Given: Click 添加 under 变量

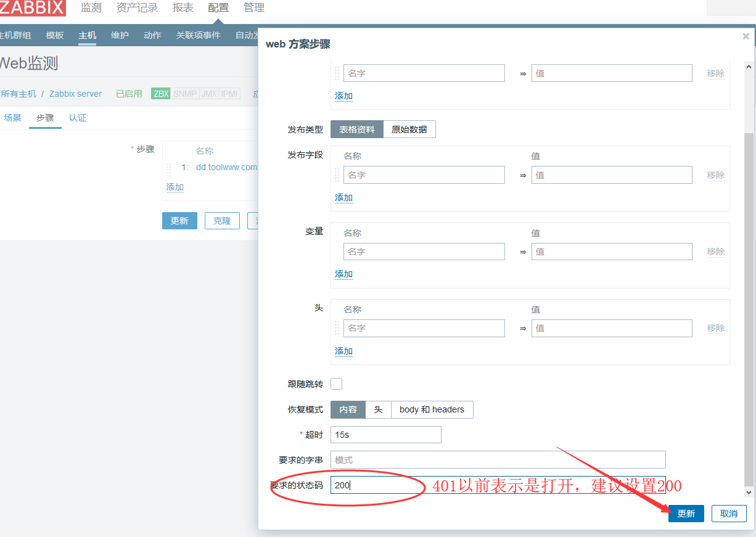Looking at the screenshot, I should tap(344, 274).
